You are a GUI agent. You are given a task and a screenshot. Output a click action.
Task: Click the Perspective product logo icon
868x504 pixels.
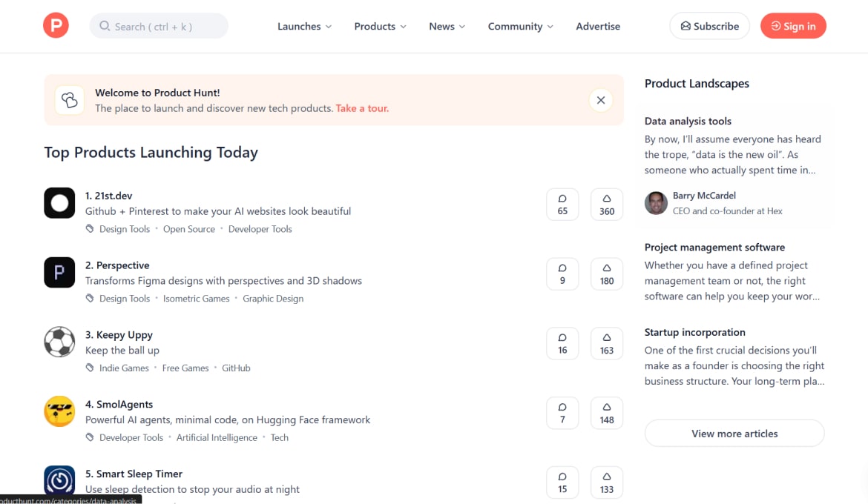[x=59, y=273]
